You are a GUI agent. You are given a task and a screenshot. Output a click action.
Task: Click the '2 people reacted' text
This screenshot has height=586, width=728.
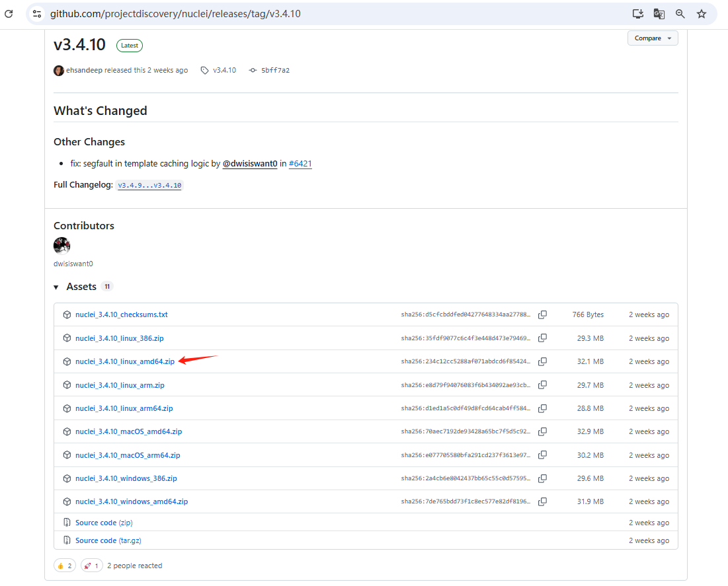click(x=135, y=566)
